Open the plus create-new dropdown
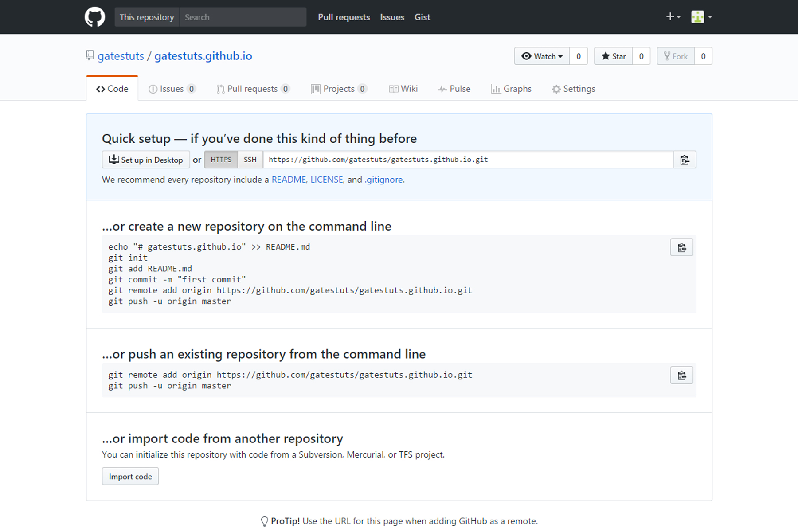 pos(673,17)
